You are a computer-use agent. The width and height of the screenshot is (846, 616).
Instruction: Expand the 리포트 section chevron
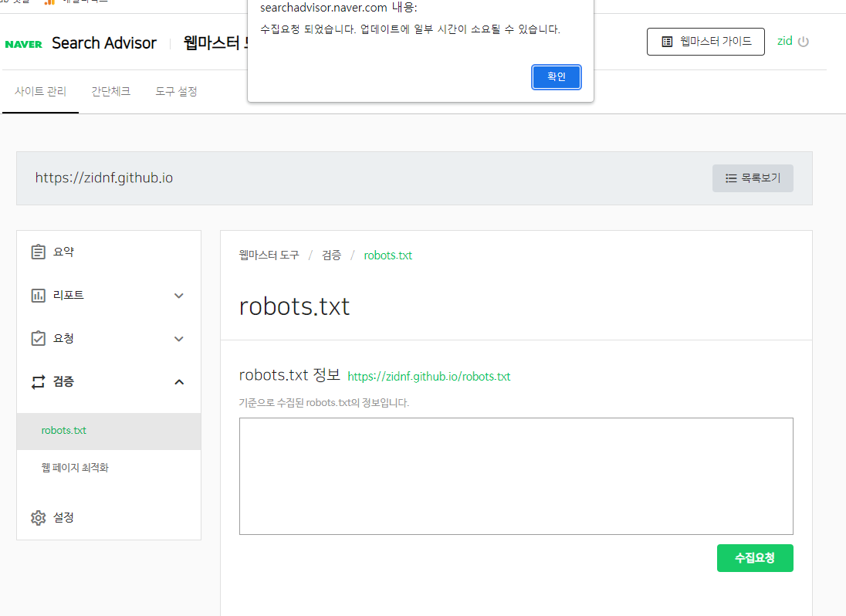coord(178,295)
